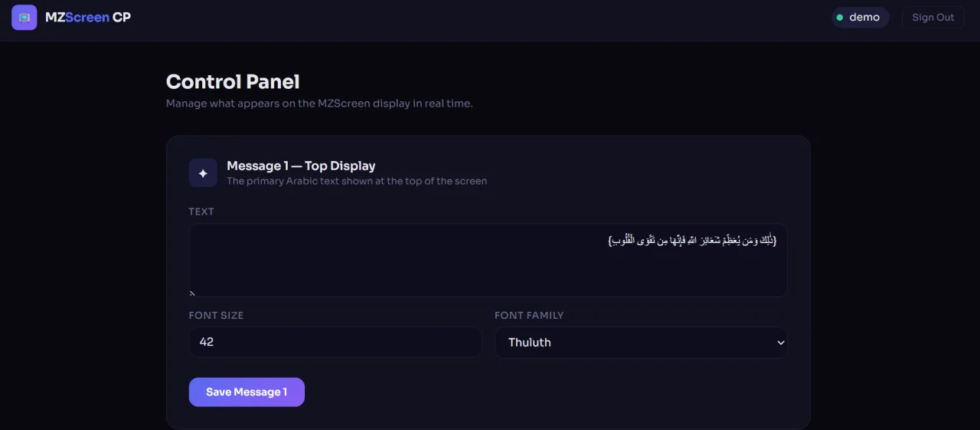Click the sparkle icon beside Message 1
980x430 pixels.
pyautogui.click(x=203, y=173)
